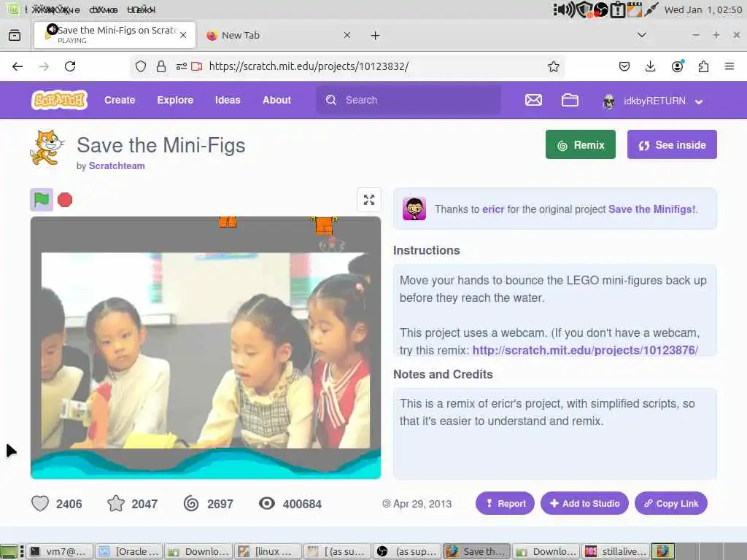Click ericr's avatar in credits box

tap(414, 209)
